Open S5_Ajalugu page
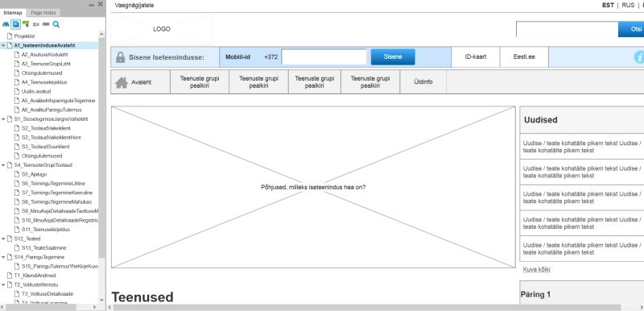This screenshot has width=644, height=311. coord(34,174)
